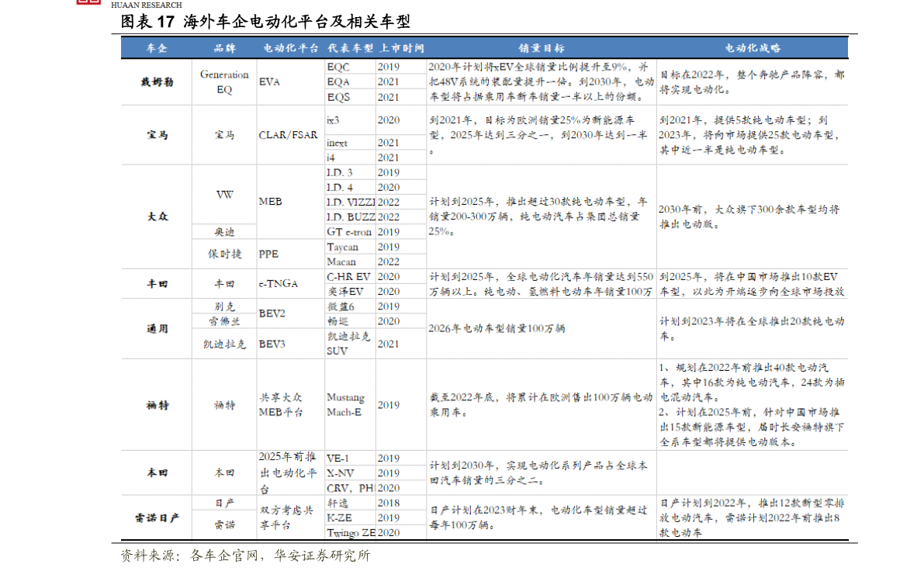
Task: Click the Taycan model cell
Action: point(342,247)
